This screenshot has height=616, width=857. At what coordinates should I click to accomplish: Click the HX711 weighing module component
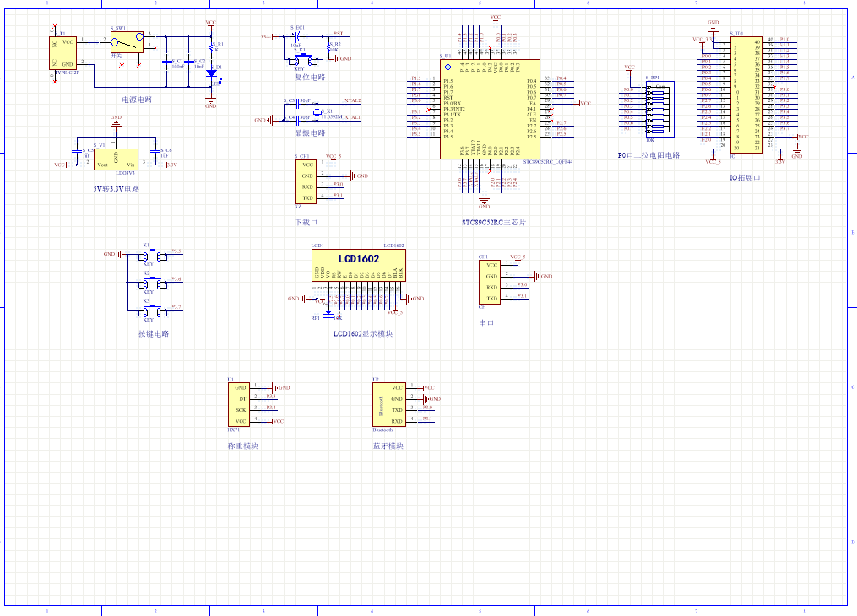tap(241, 404)
